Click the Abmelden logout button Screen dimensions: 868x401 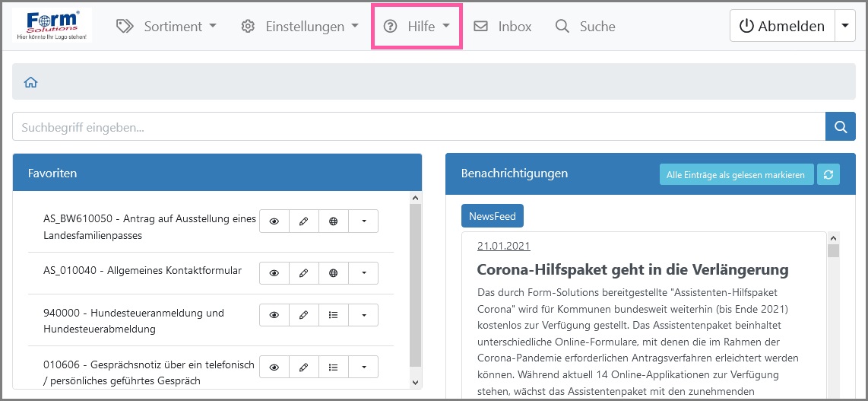pyautogui.click(x=782, y=26)
